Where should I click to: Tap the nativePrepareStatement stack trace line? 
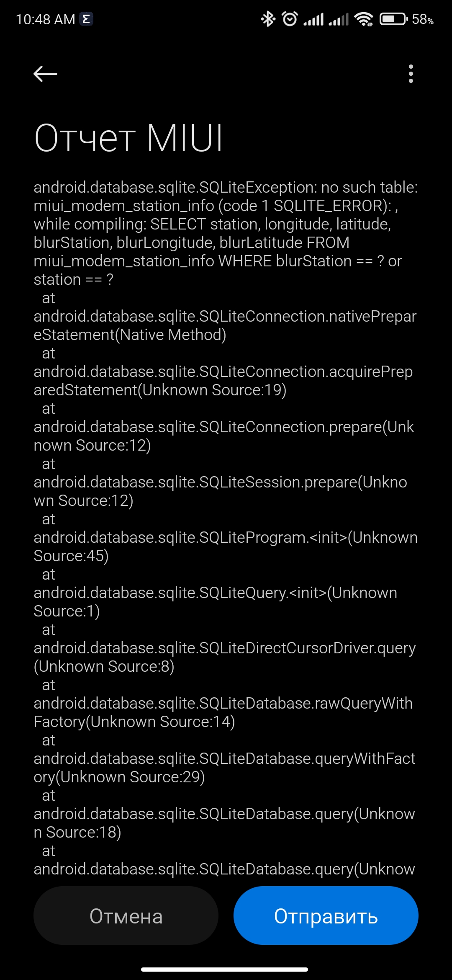225,325
